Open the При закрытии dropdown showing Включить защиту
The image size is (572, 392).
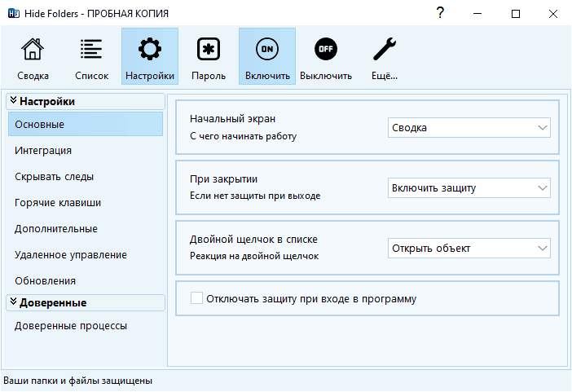point(469,188)
